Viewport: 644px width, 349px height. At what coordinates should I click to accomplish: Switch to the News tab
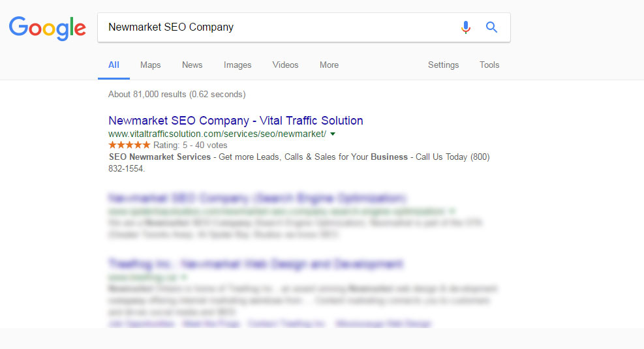tap(192, 65)
